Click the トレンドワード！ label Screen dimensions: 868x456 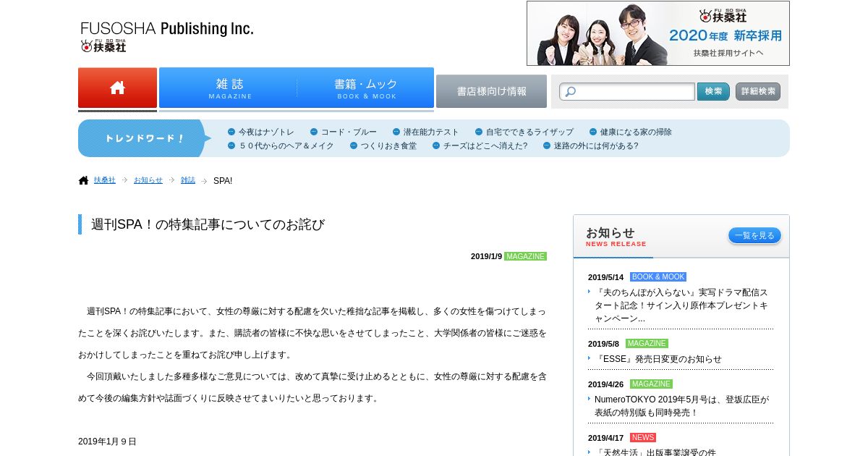145,138
